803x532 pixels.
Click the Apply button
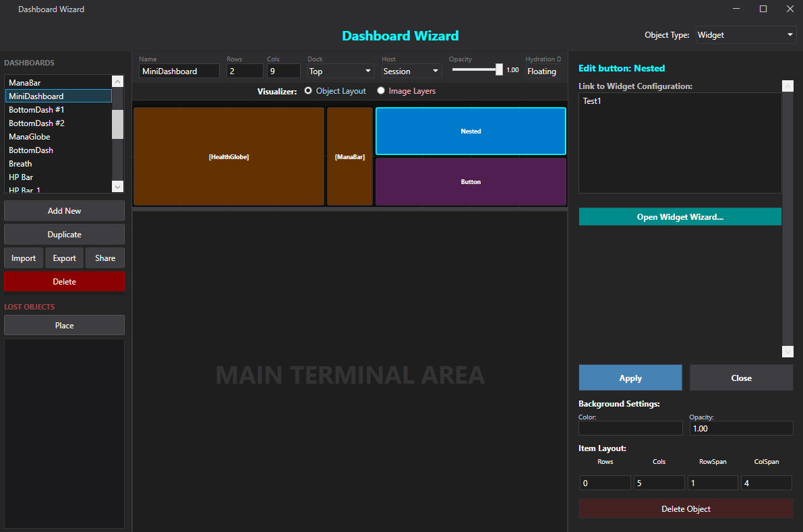pyautogui.click(x=630, y=378)
